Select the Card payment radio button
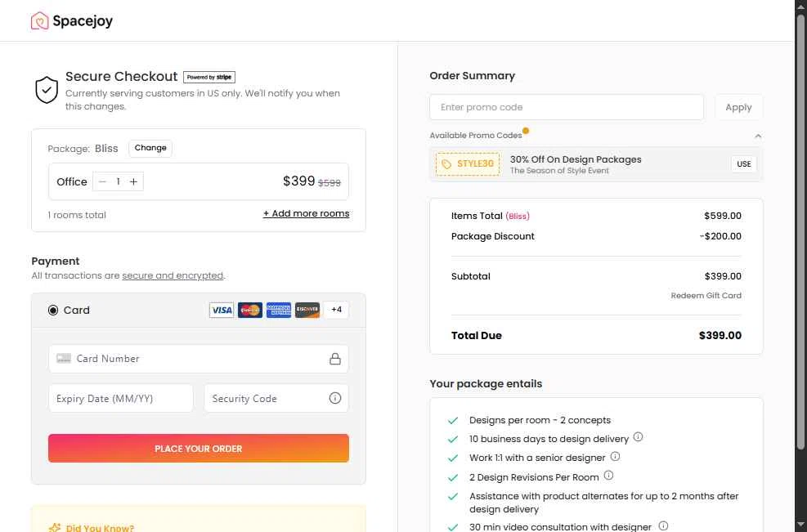 53,311
